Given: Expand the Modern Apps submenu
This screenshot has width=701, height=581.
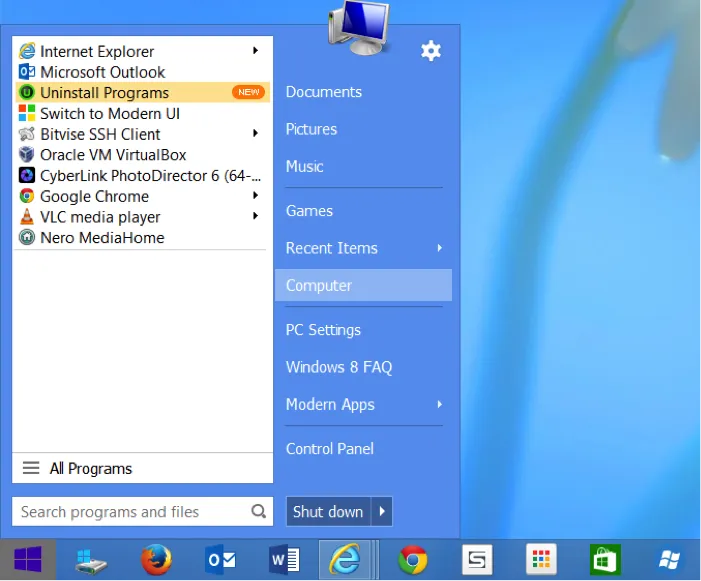Looking at the screenshot, I should [439, 404].
